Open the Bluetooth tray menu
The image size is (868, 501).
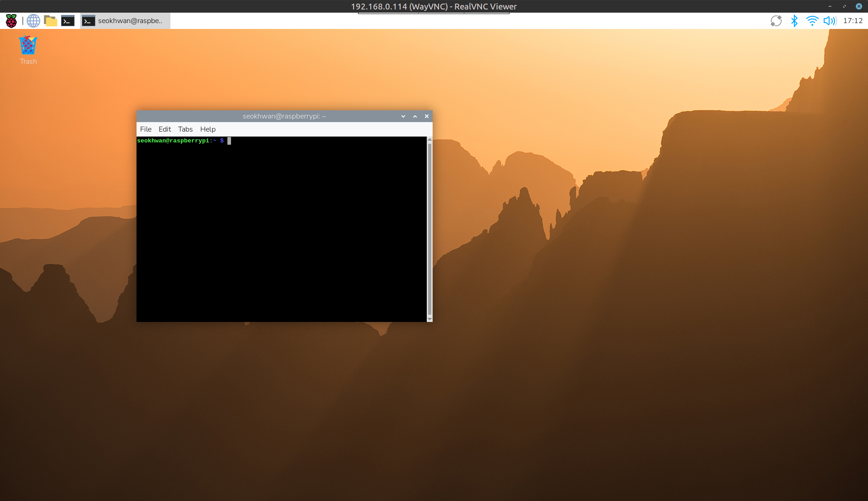[x=794, y=21]
